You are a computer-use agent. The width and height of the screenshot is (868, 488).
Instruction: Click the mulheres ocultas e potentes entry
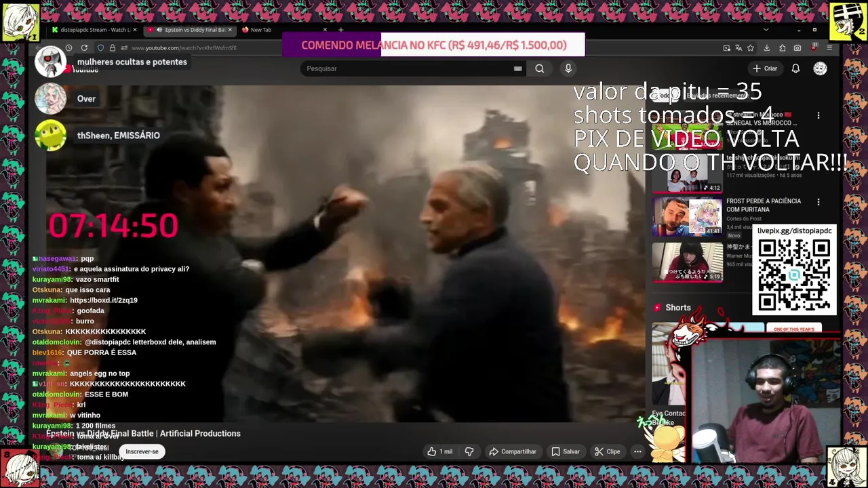132,62
